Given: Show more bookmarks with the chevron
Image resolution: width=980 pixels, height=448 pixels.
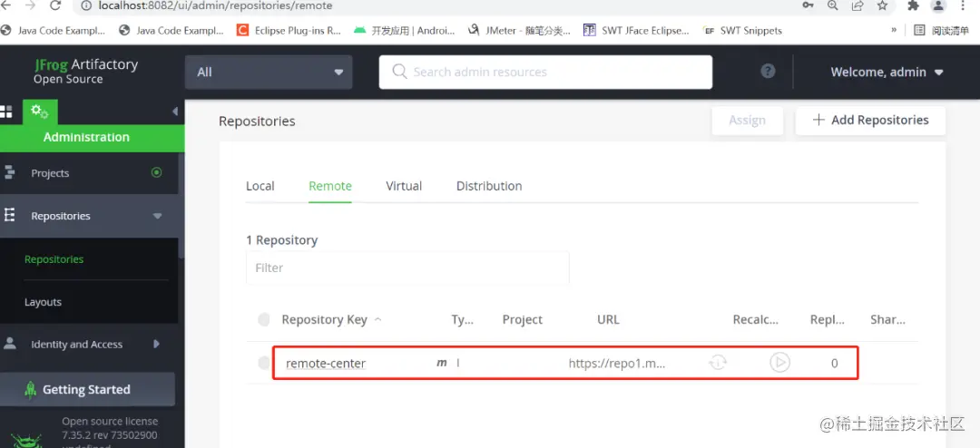Looking at the screenshot, I should pyautogui.click(x=894, y=30).
